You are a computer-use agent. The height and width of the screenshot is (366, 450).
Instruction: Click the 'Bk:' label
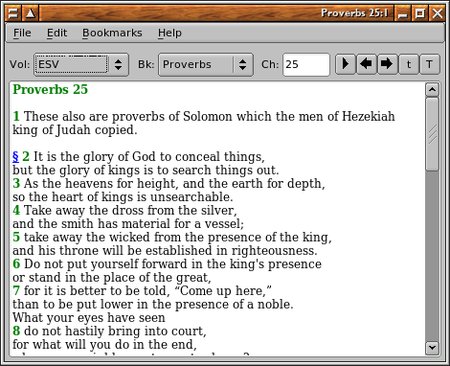click(x=146, y=64)
